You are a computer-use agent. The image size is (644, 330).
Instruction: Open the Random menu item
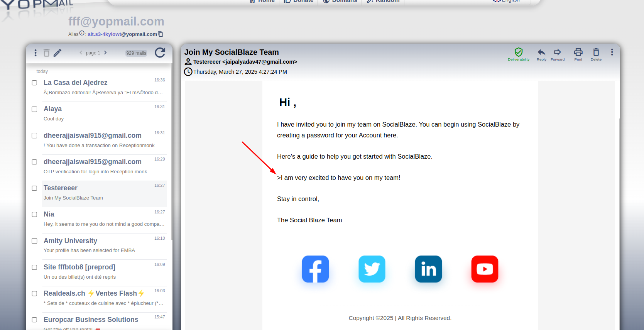point(383,1)
